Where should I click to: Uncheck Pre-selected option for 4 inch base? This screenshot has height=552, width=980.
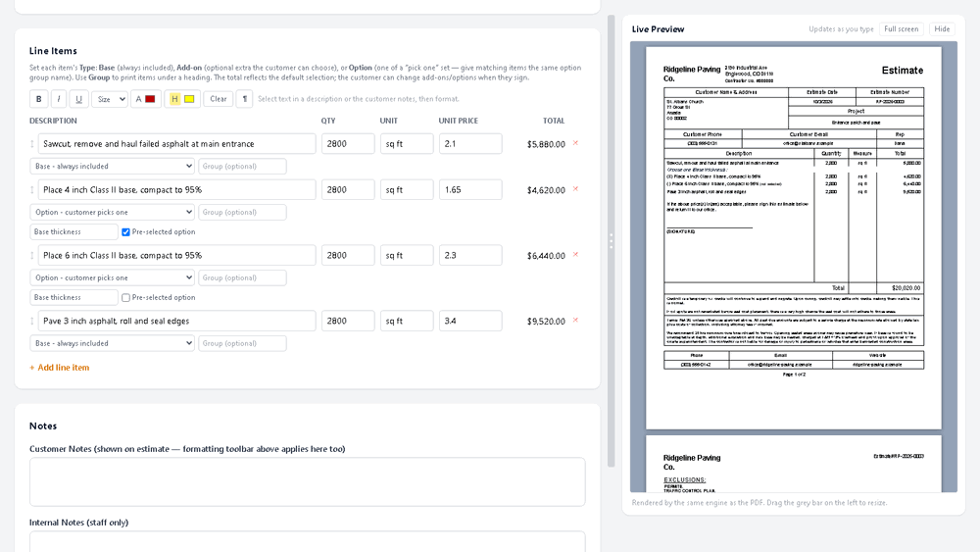coord(125,232)
